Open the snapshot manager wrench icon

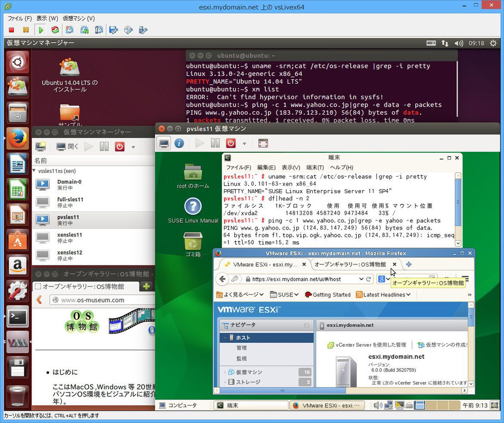[x=99, y=30]
